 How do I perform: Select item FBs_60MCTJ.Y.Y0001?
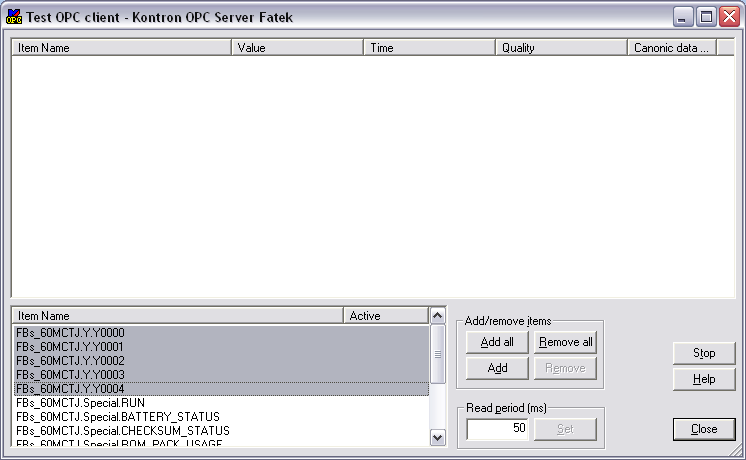coord(221,347)
